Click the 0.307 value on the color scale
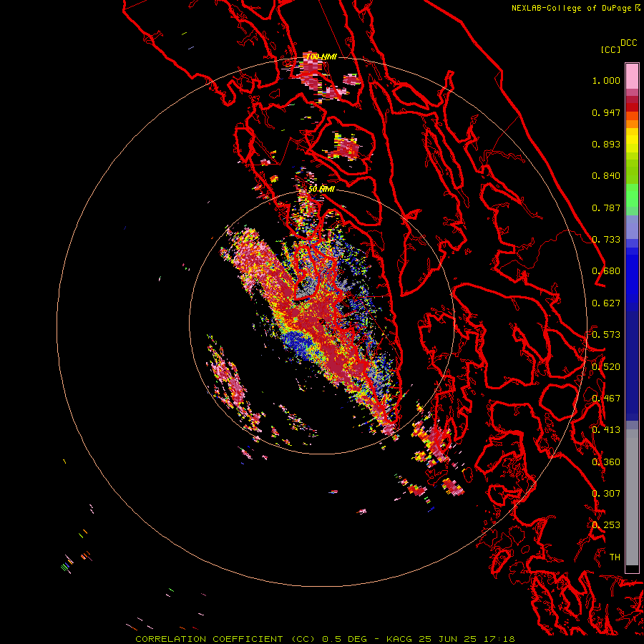This screenshot has width=644, height=644. click(x=606, y=494)
